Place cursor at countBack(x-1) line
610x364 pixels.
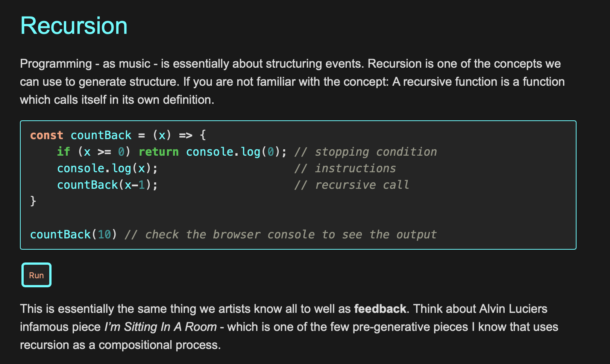coord(108,185)
